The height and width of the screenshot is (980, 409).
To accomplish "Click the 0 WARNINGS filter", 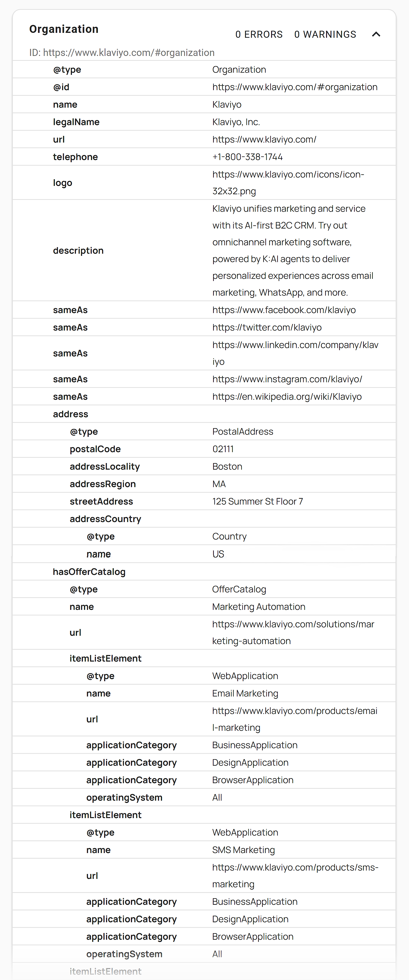I will pyautogui.click(x=325, y=34).
